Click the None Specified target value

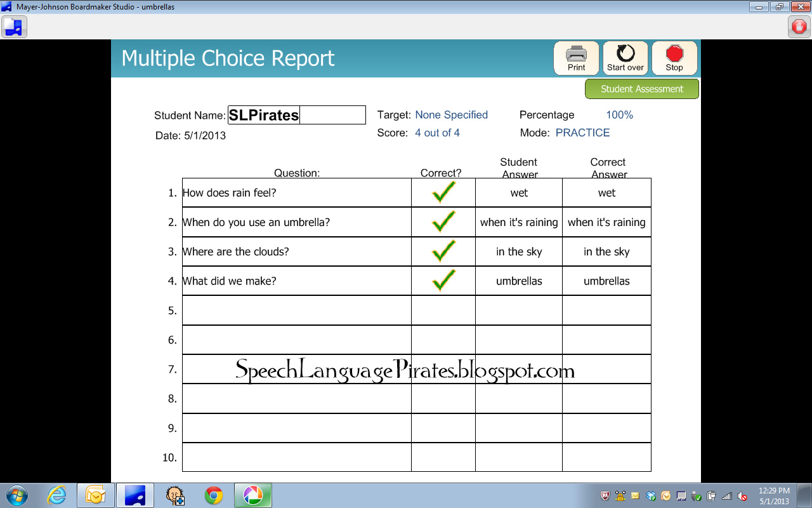(x=451, y=115)
